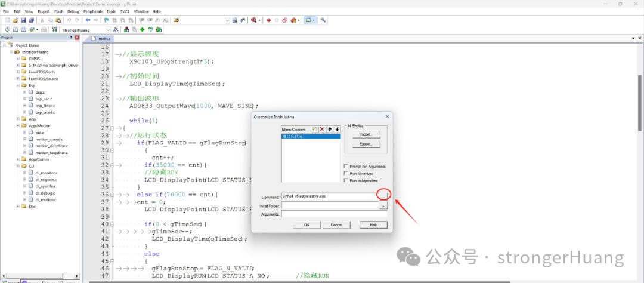
Task: Click the Comment selection icon
Action: click(x=157, y=20)
